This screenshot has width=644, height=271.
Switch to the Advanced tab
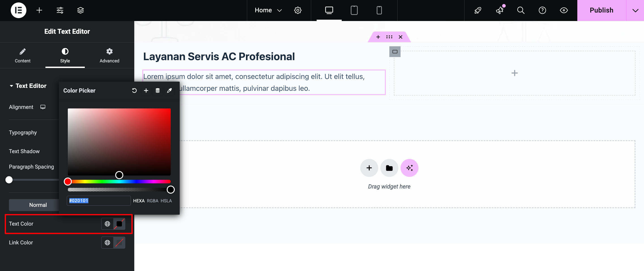pos(109,55)
